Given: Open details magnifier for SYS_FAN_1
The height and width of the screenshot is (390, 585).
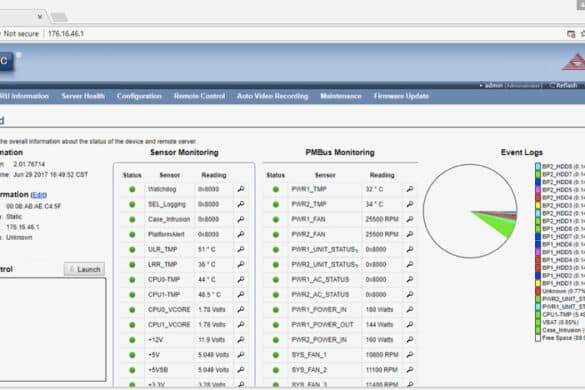Looking at the screenshot, I should pos(410,355).
